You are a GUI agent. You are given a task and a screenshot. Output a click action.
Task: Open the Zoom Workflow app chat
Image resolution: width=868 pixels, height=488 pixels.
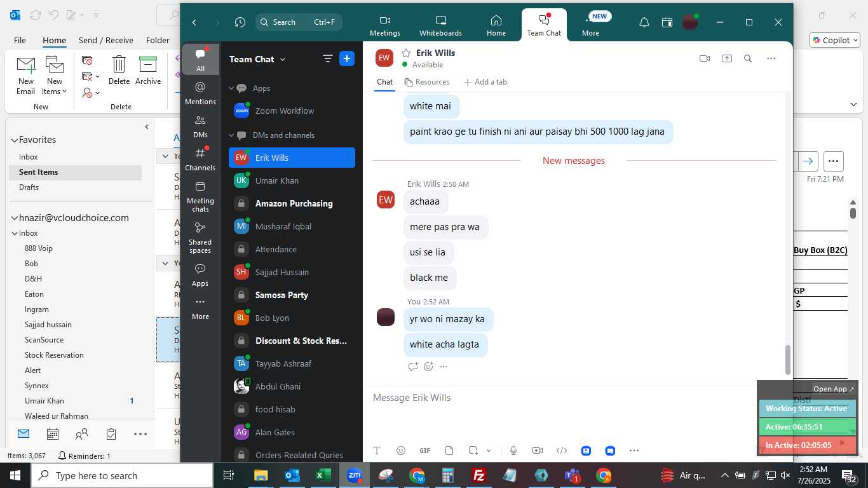point(292,111)
